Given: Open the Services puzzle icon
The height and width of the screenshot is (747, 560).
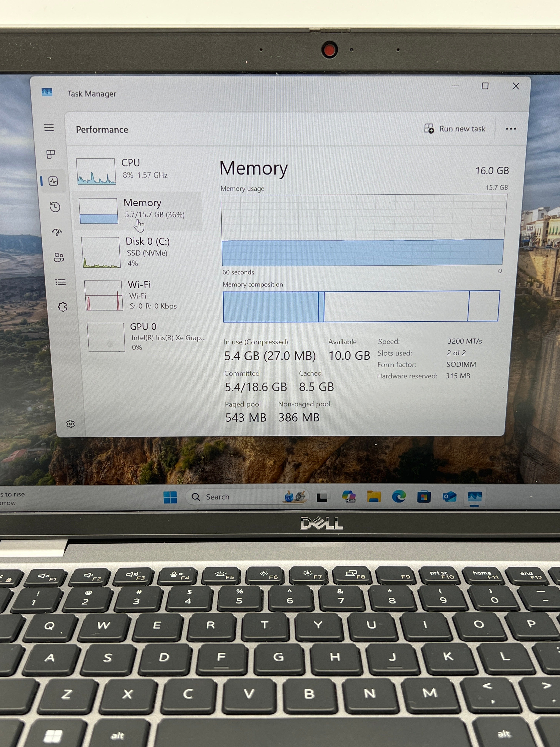Looking at the screenshot, I should tap(62, 307).
